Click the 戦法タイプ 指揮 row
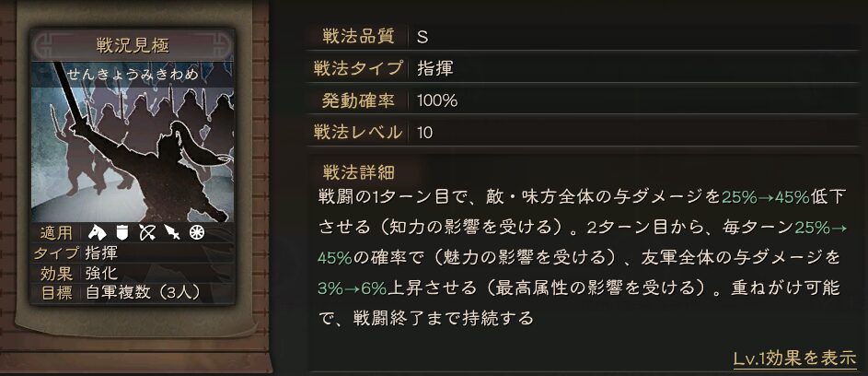The width and height of the screenshot is (868, 376). [x=584, y=69]
